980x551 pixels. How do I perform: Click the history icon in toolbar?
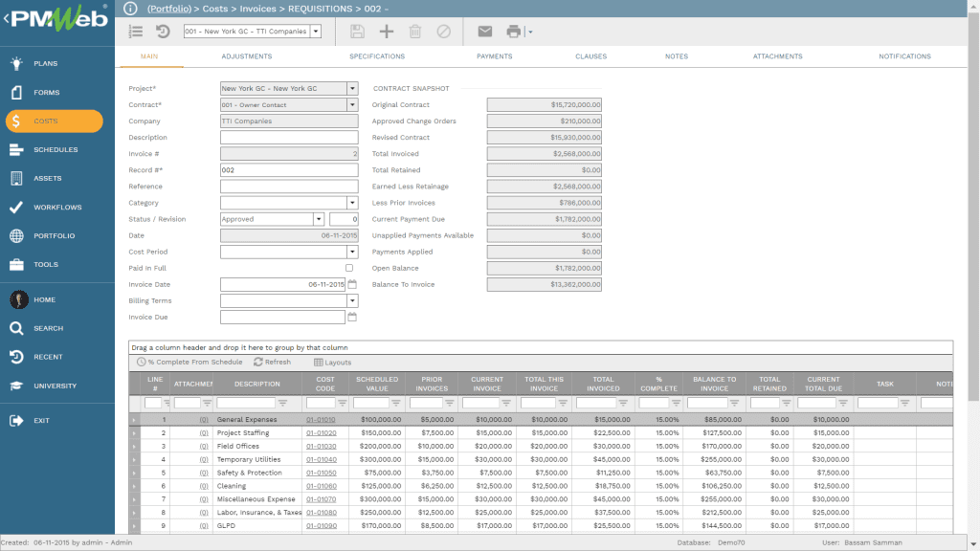[163, 32]
